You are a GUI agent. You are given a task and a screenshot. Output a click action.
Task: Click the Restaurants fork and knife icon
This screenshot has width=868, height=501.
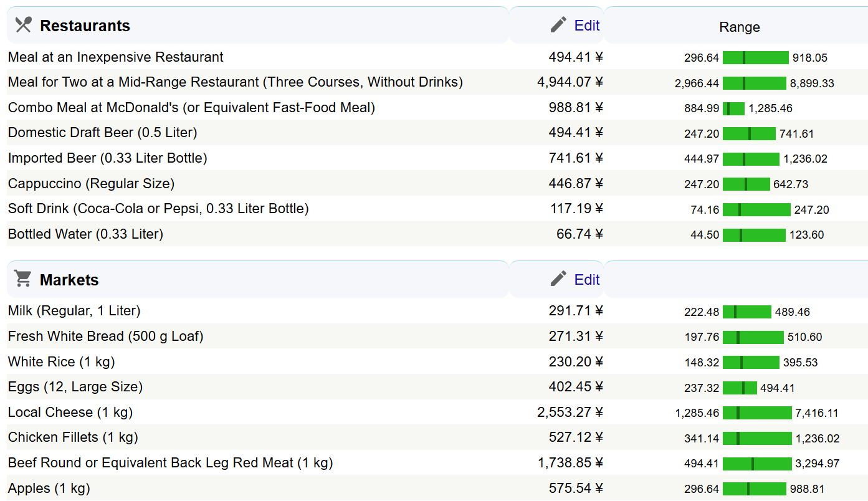tap(23, 25)
